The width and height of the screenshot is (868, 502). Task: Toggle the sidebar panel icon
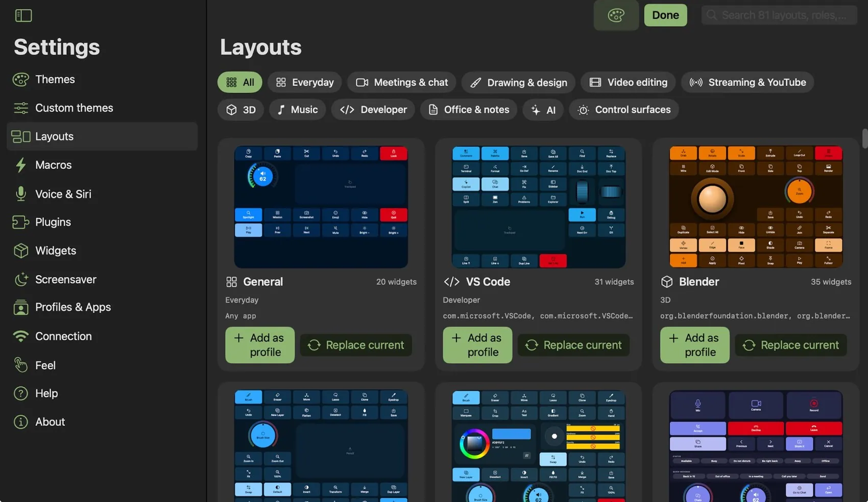[x=23, y=15]
